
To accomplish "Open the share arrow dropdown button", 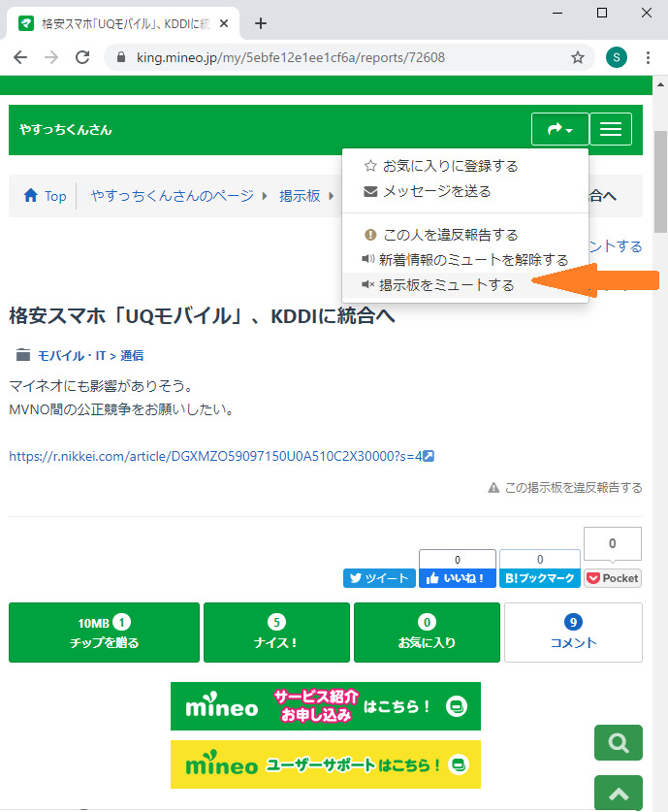I will (x=559, y=129).
